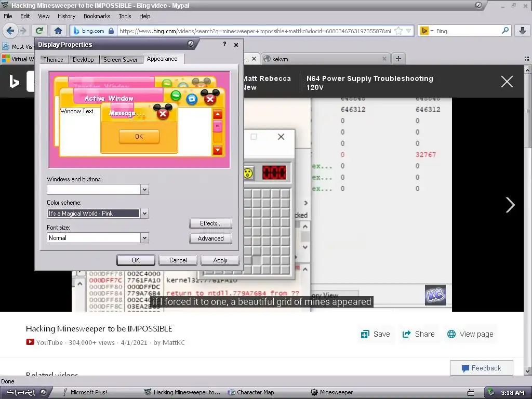The width and height of the screenshot is (532, 399).
Task: Save the video with Save button
Action: coord(375,334)
